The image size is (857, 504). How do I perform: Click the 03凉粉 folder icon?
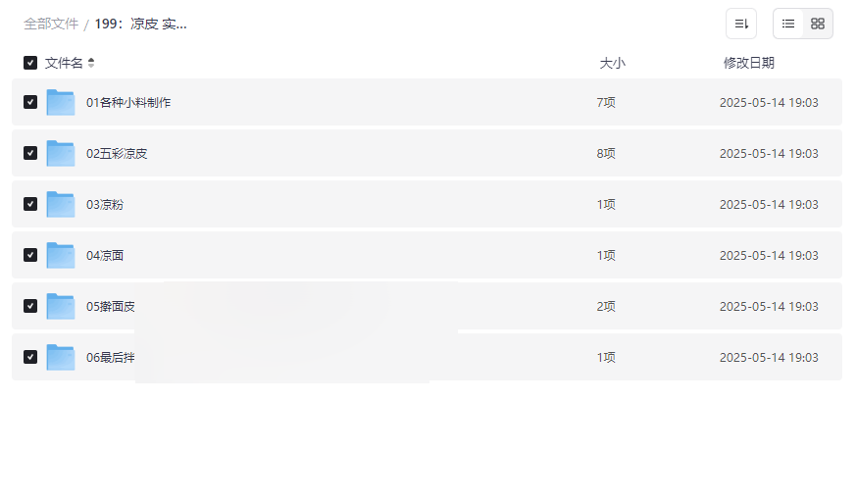point(61,204)
